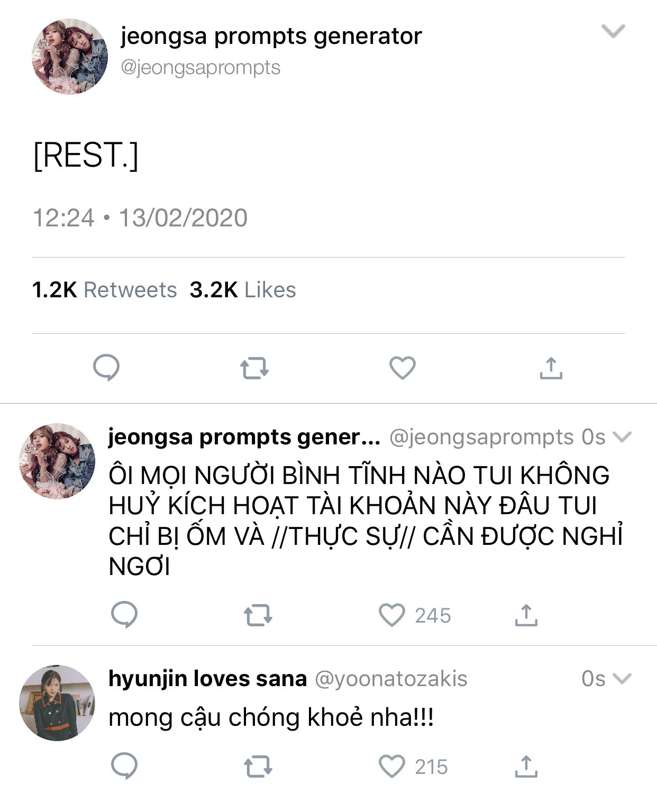The width and height of the screenshot is (657, 812).
Task: Open hyunjin loves sana's profile picture
Action: 57,703
